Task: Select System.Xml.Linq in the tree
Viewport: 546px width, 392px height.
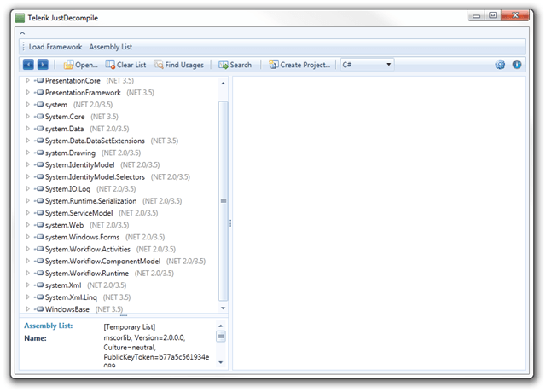Action: point(71,297)
